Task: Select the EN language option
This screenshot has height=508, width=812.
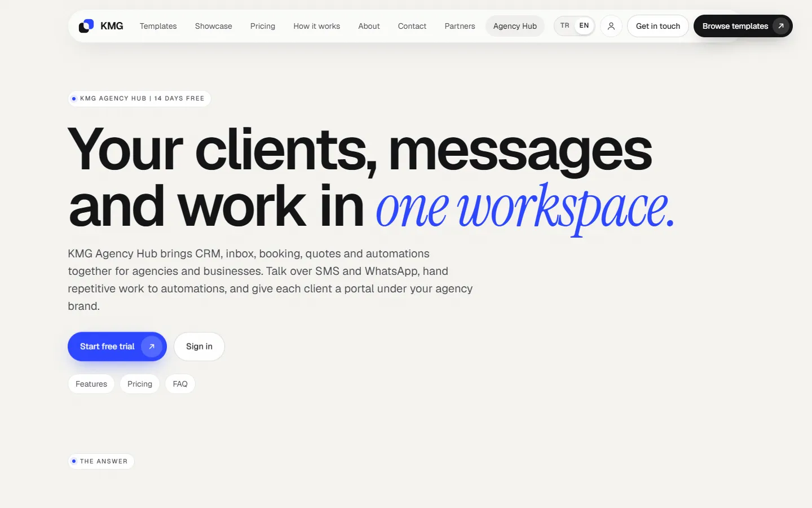Action: click(584, 26)
